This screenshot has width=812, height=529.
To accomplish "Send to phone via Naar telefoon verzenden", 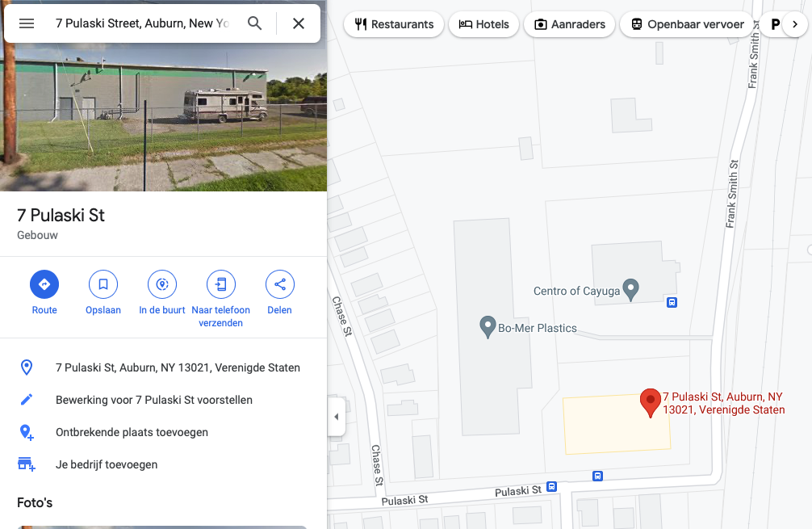I will [x=221, y=284].
